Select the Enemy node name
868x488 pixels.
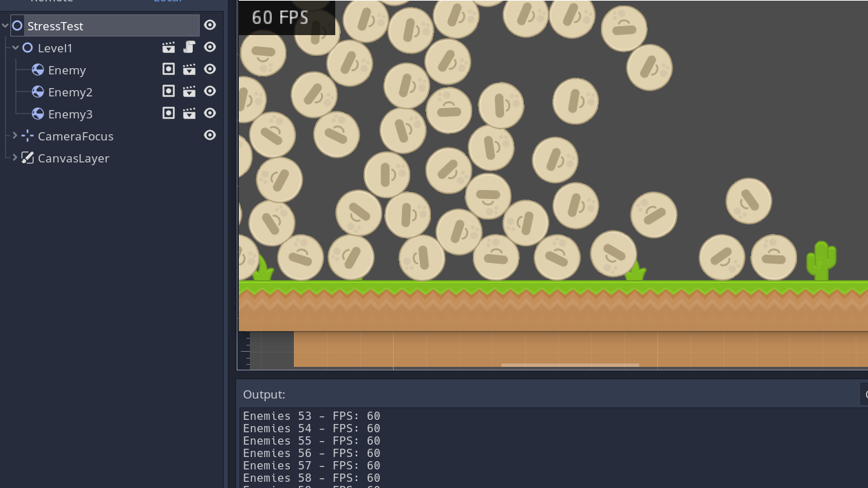67,70
